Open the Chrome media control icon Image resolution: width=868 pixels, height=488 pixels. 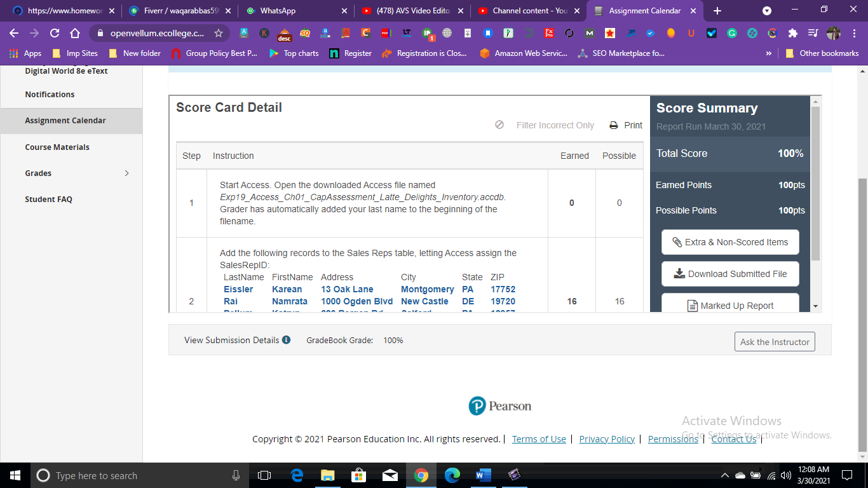coord(813,33)
